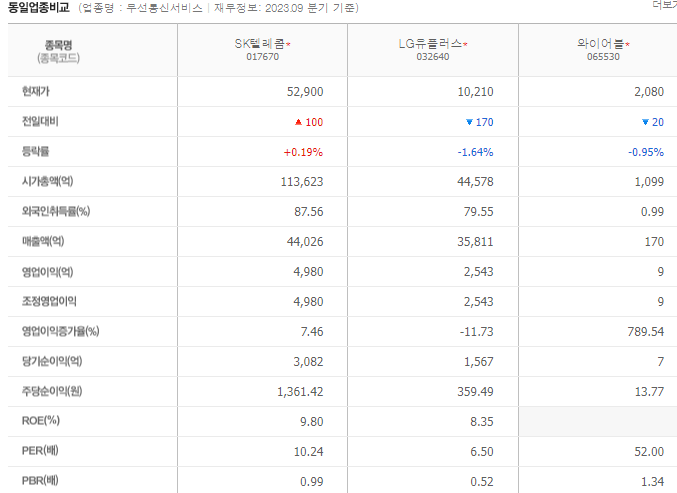
Task: Click EPS value 1,361.42
Action: click(300, 392)
